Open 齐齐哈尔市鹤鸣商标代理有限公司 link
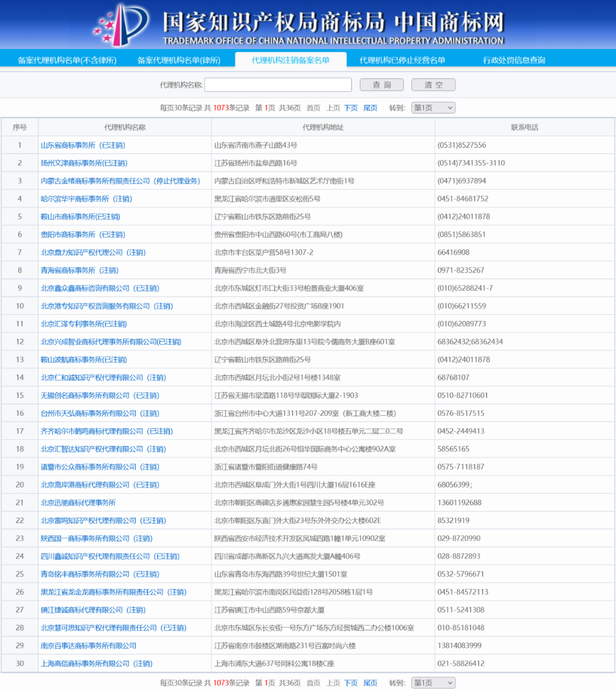This screenshot has height=690, width=616. pyautogui.click(x=107, y=431)
